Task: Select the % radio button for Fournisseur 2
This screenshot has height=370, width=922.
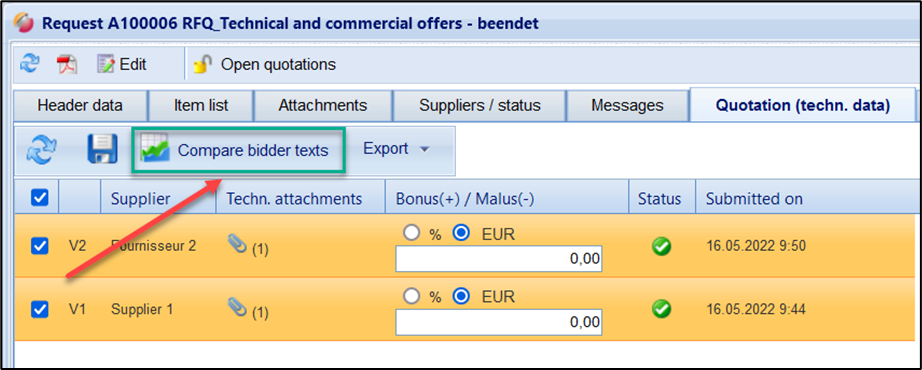Action: coord(411,234)
